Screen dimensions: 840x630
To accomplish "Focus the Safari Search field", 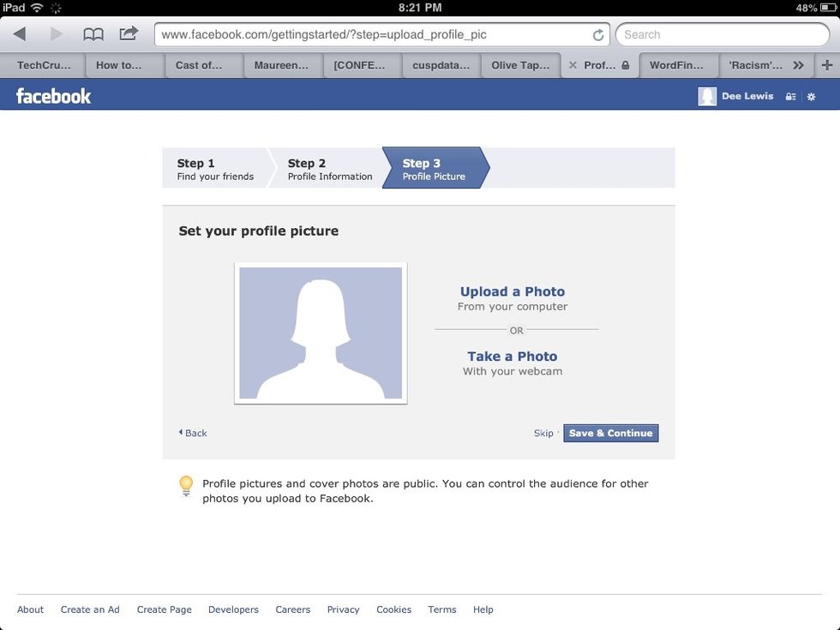I will 722,35.
